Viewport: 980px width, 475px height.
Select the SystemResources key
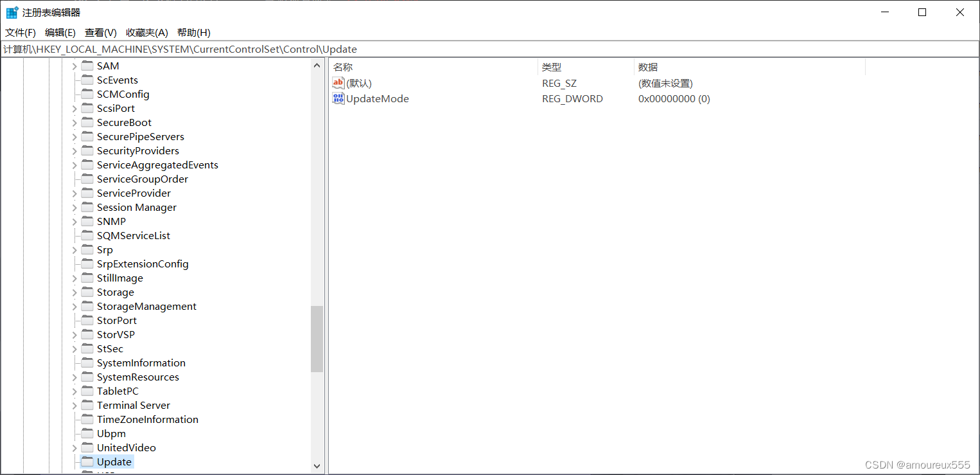tap(138, 377)
